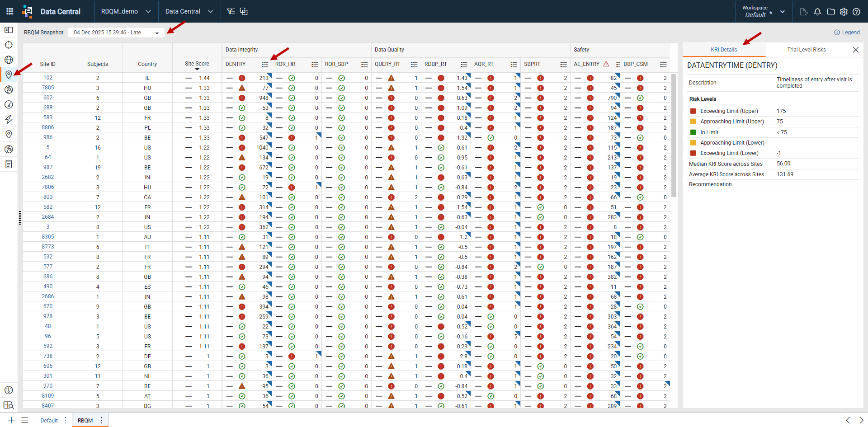Click the Data Central logo icon
868x427 pixels.
[28, 11]
